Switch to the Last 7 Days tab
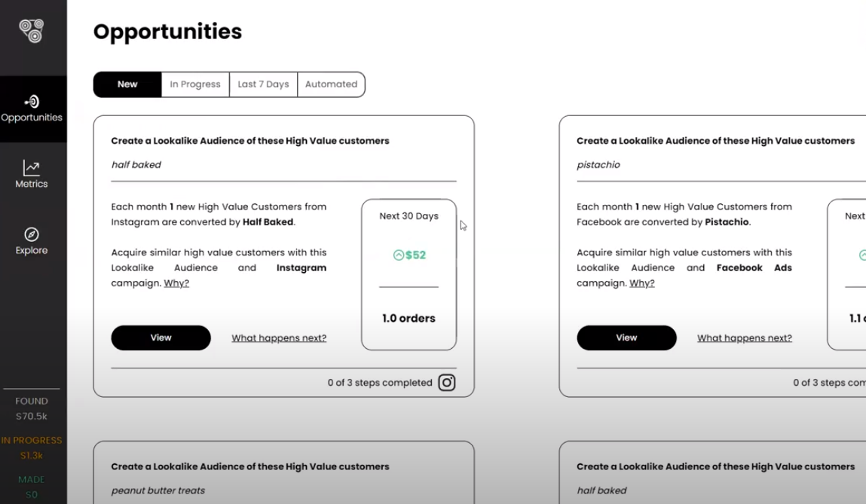The height and width of the screenshot is (504, 866). click(263, 84)
